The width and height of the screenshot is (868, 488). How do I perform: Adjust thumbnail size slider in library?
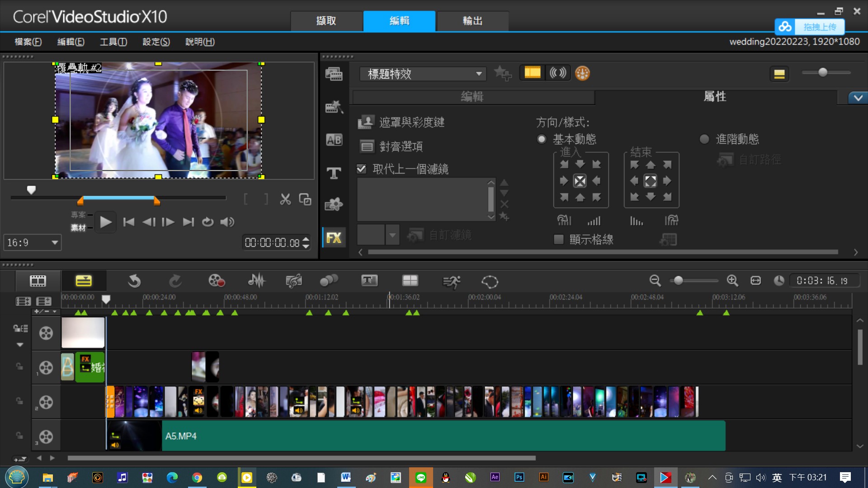pyautogui.click(x=823, y=72)
